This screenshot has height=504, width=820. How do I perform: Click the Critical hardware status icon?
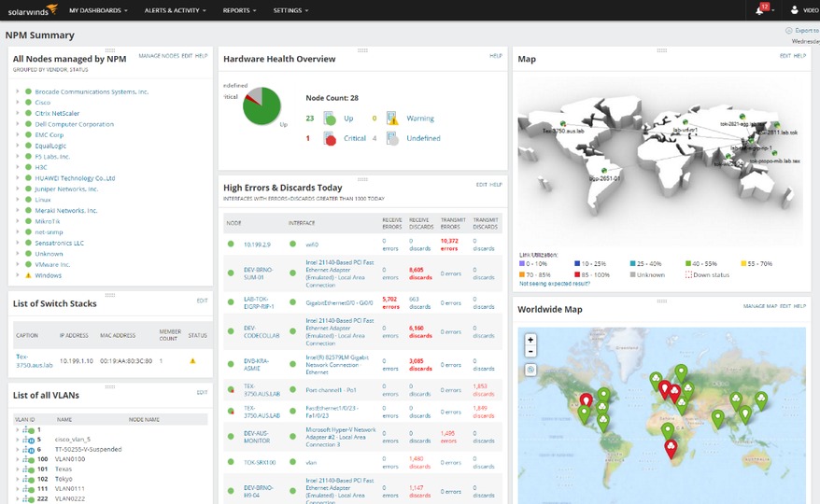point(330,138)
